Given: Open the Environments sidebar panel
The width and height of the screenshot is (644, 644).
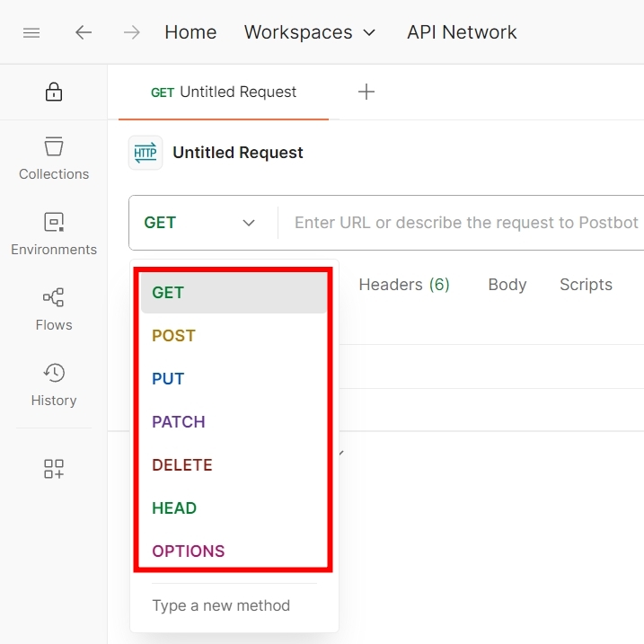Looking at the screenshot, I should 54,234.
